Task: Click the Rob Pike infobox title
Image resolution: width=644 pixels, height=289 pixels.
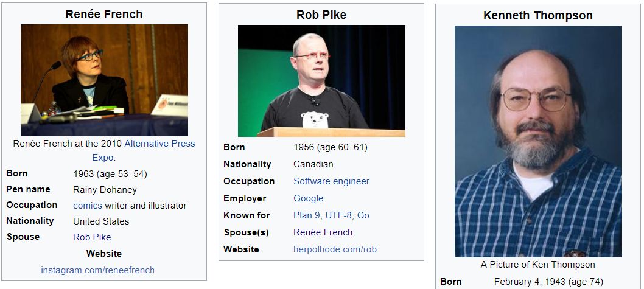Action: [321, 15]
